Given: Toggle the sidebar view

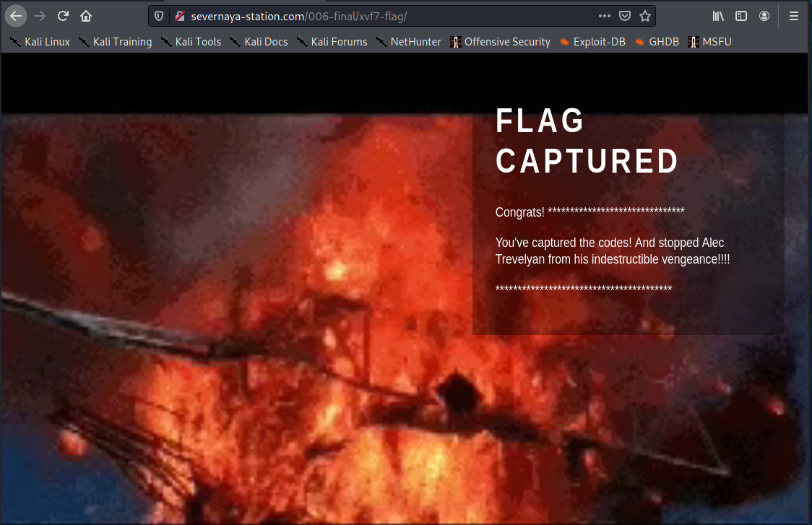Looking at the screenshot, I should pos(741,16).
